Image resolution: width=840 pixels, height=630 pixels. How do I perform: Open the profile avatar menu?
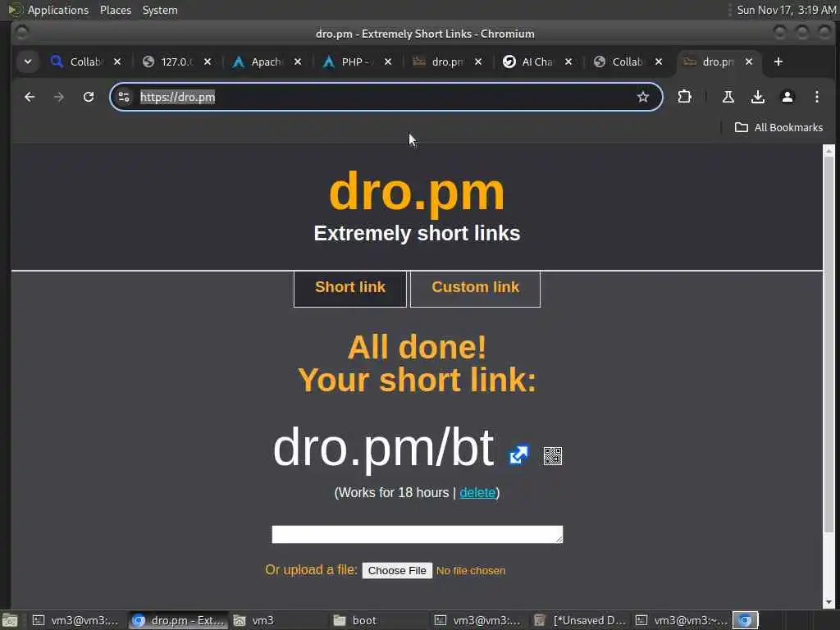pos(787,97)
